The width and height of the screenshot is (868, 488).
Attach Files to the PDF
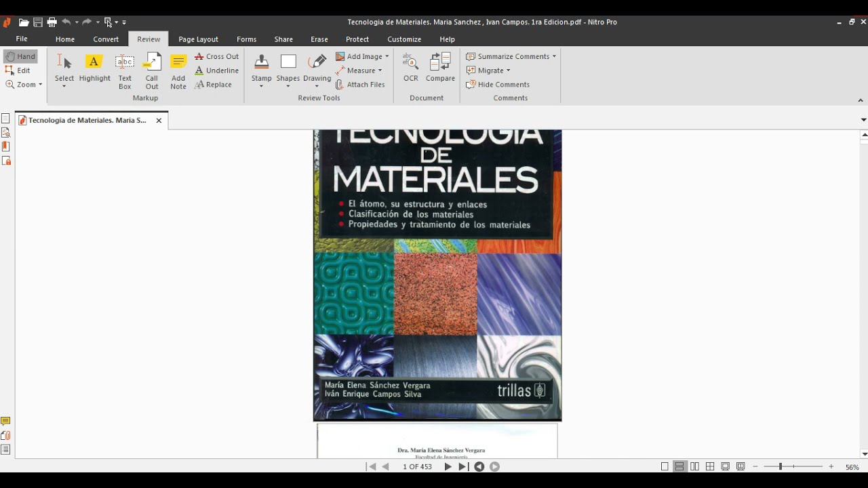click(360, 85)
